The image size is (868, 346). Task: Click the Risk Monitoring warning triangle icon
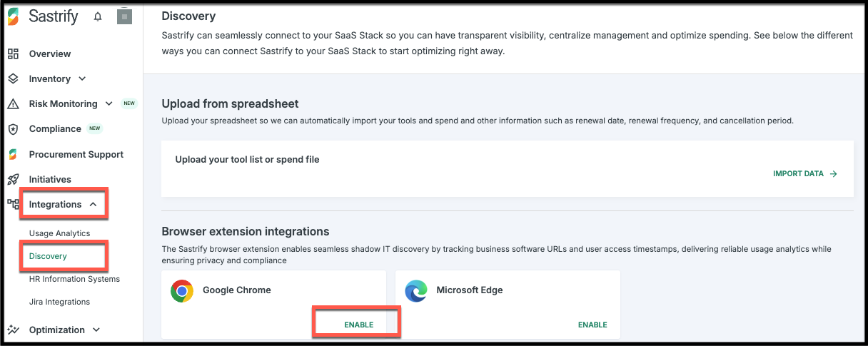tap(13, 104)
